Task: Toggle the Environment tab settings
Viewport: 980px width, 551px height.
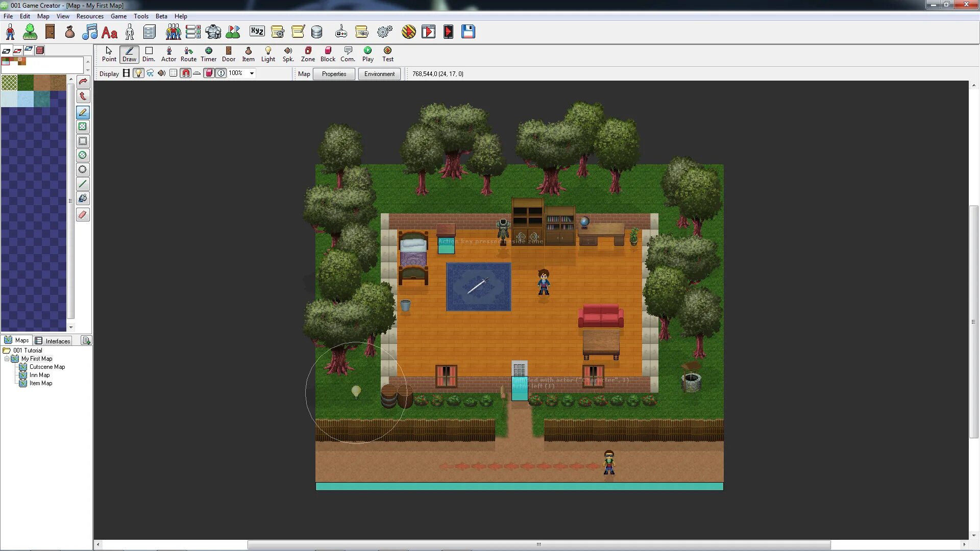Action: (x=380, y=73)
